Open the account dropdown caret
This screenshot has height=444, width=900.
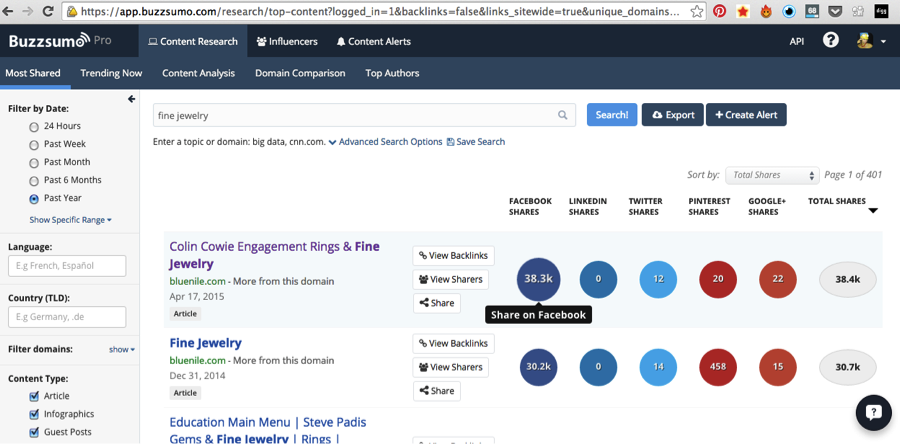pos(883,41)
